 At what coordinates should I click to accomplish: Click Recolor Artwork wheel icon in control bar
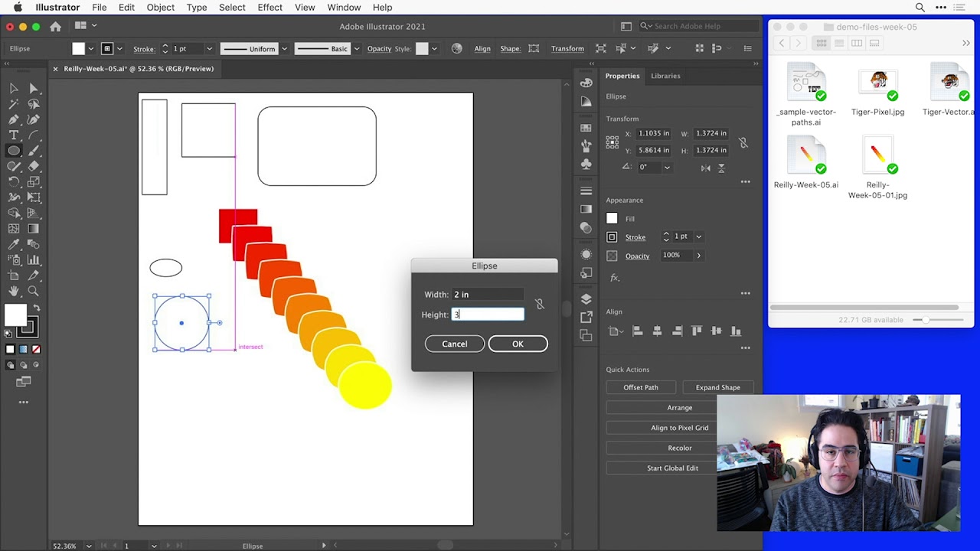coord(457,48)
